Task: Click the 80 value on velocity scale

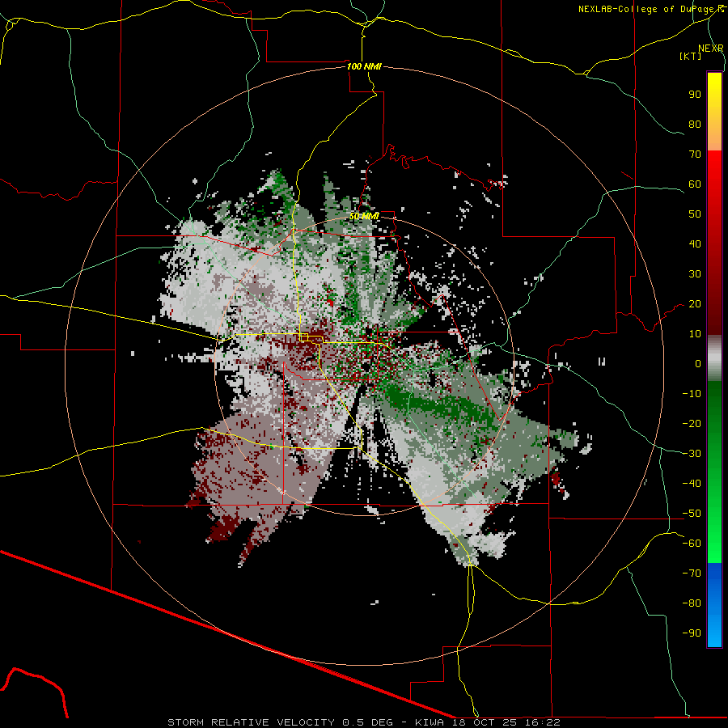Action: pyautogui.click(x=695, y=125)
